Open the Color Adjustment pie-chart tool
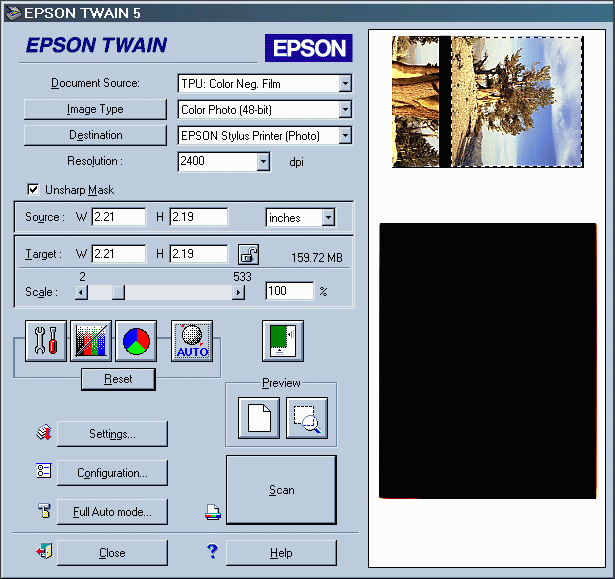 point(136,341)
